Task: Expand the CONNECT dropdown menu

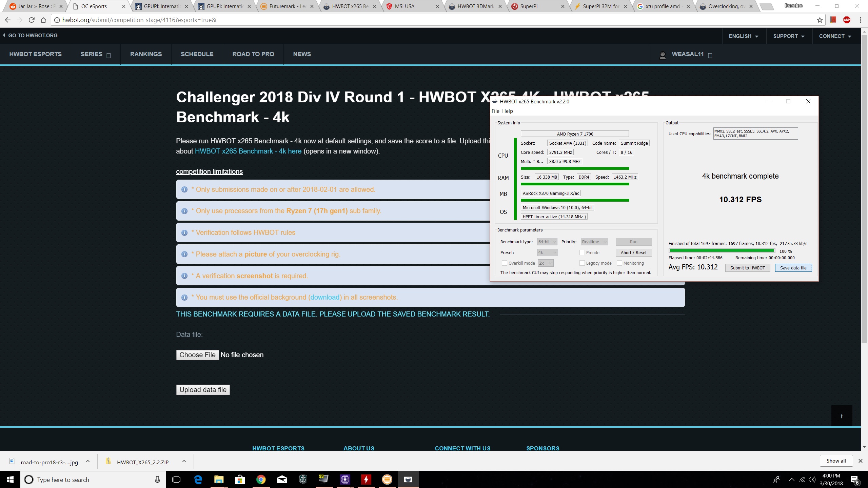Action: pos(835,36)
